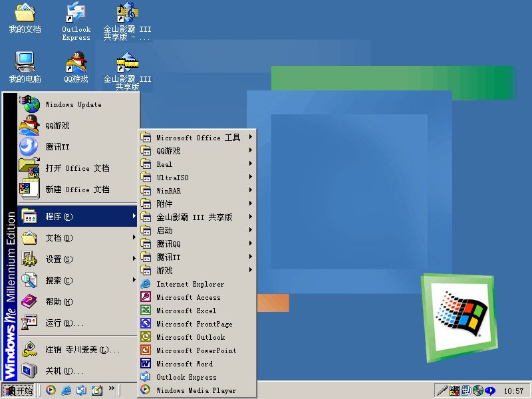Expand the Microsoft Office 工具 folder
This screenshot has width=532, height=399.
click(197, 138)
